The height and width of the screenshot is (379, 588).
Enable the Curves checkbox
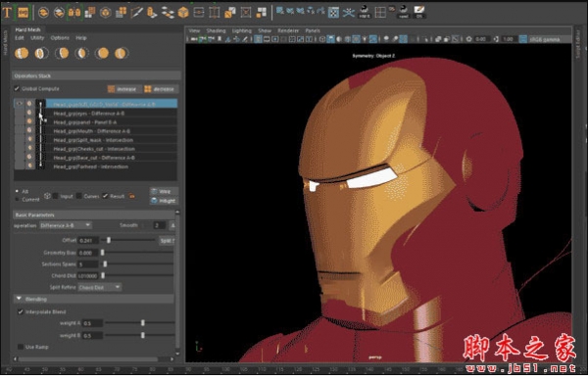coord(79,196)
